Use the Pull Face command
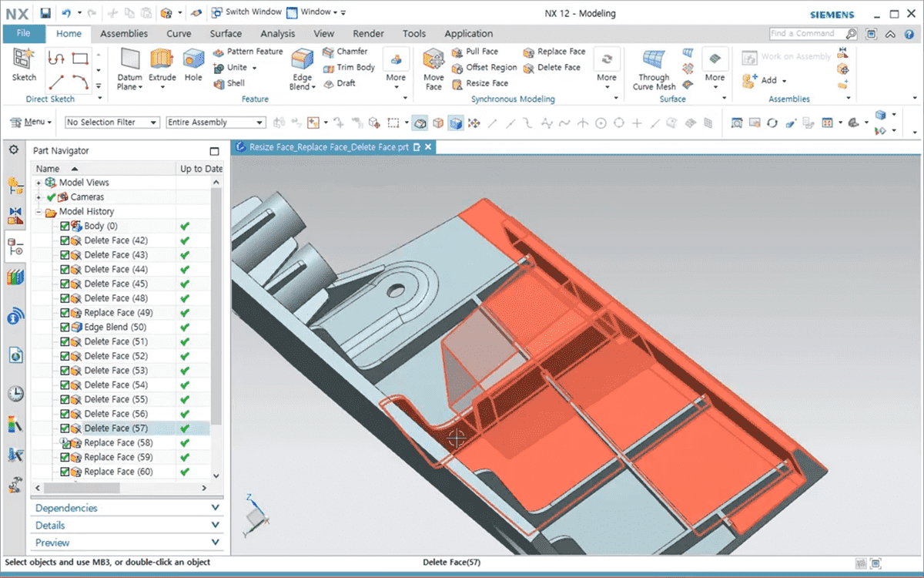Screen dimensions: 924x578 point(475,52)
